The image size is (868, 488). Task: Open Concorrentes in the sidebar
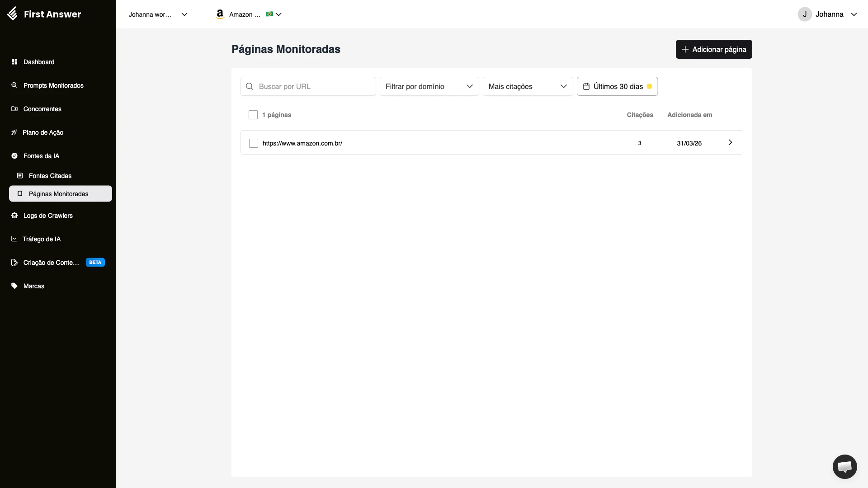(42, 109)
